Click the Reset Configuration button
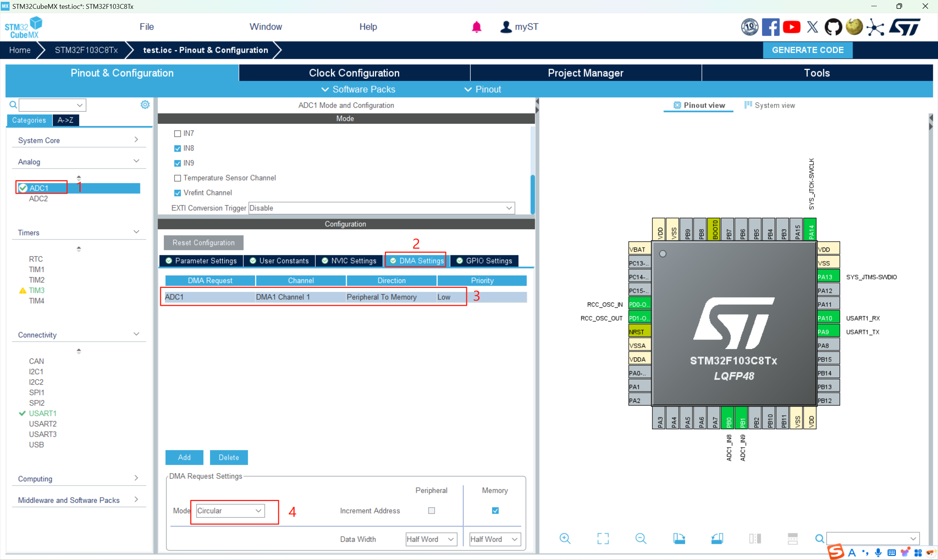 [203, 242]
